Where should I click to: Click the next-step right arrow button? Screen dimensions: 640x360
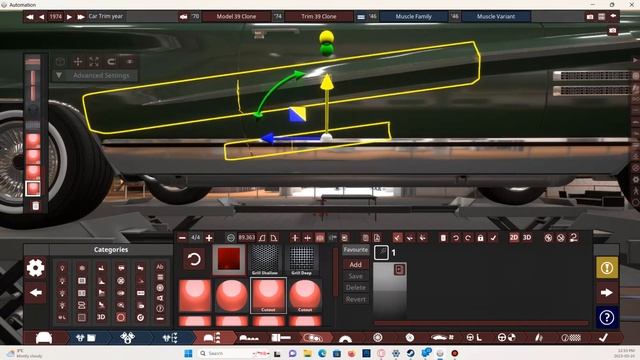click(607, 293)
